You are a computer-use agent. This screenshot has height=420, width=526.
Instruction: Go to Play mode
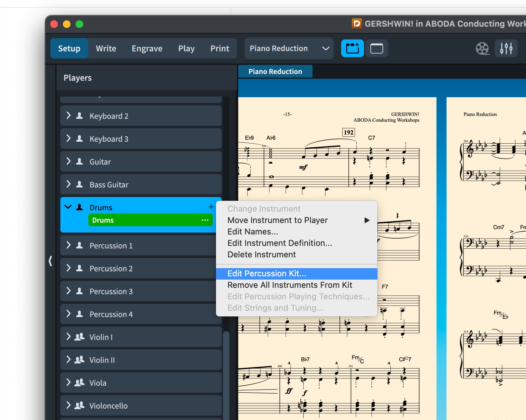[186, 48]
